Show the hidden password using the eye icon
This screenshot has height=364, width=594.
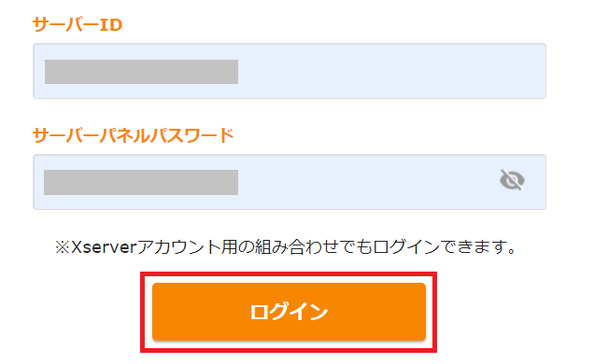pos(512,180)
